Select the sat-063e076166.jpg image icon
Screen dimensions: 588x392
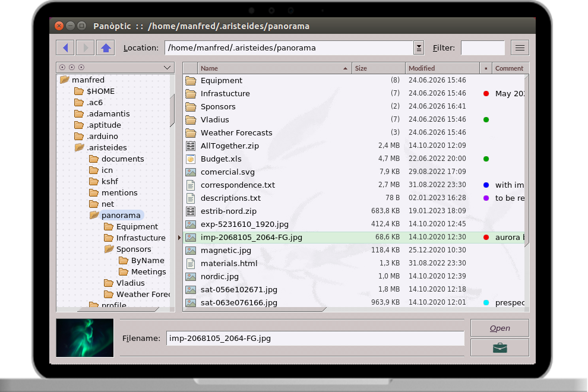tap(191, 302)
